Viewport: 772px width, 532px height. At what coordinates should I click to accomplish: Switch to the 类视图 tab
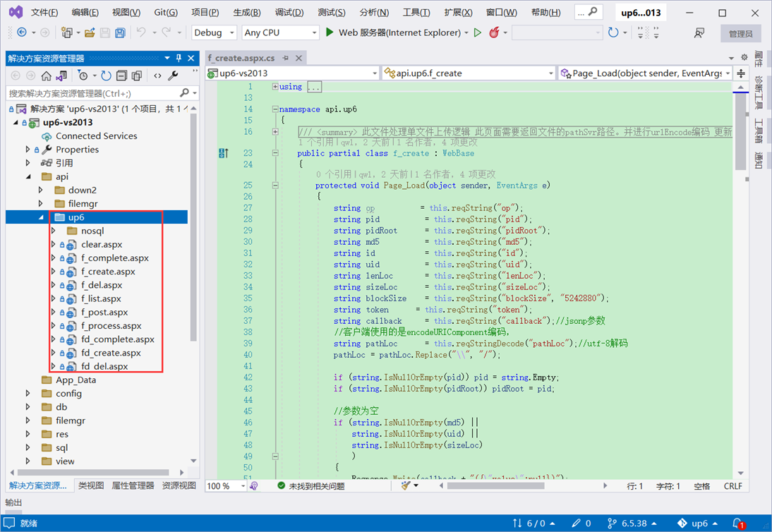click(x=91, y=485)
